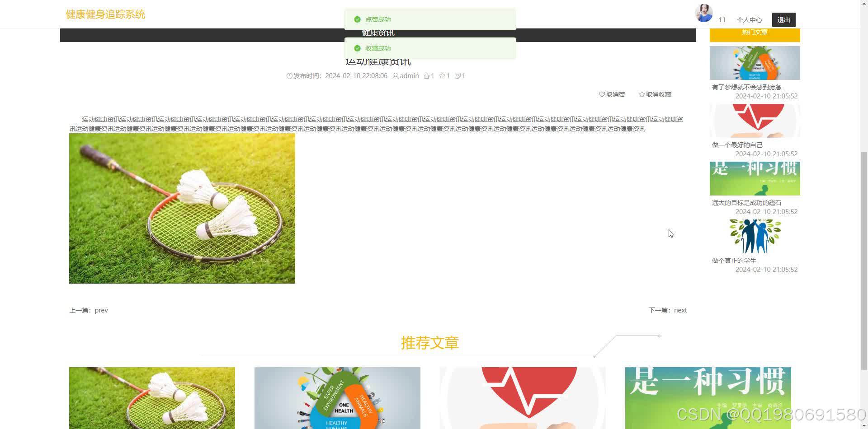Click the star collect count icon in the metadata row
Screen dimensions: 868x429
tap(443, 75)
